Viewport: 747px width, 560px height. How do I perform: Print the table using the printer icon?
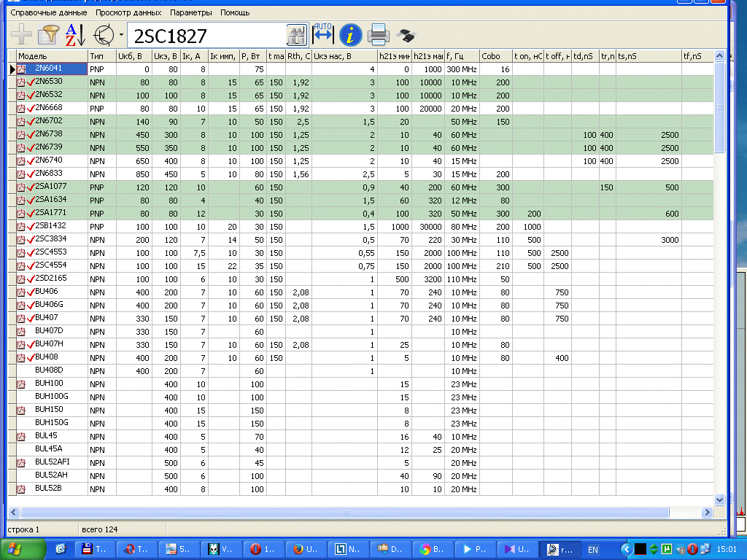(379, 35)
